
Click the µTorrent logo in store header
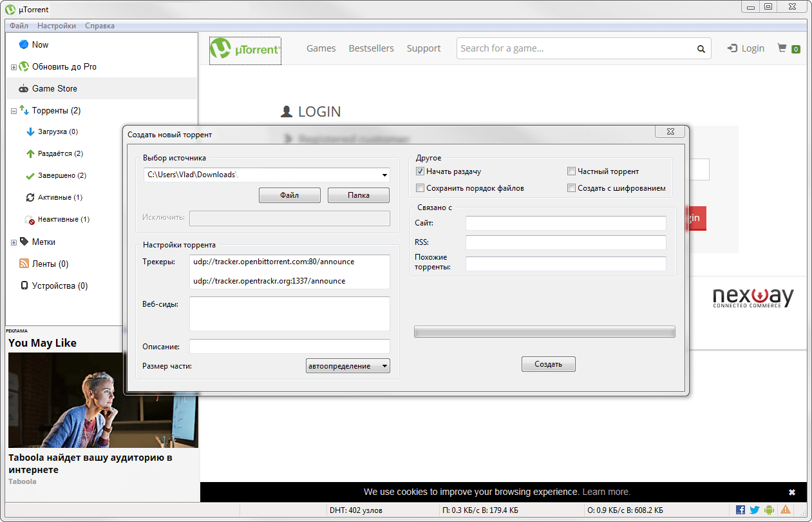(245, 51)
